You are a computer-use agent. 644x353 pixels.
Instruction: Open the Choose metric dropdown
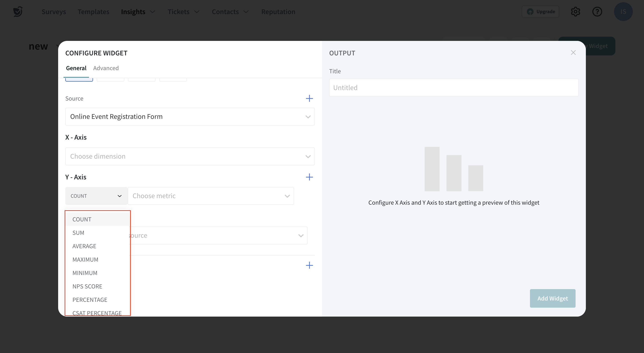pyautogui.click(x=210, y=196)
